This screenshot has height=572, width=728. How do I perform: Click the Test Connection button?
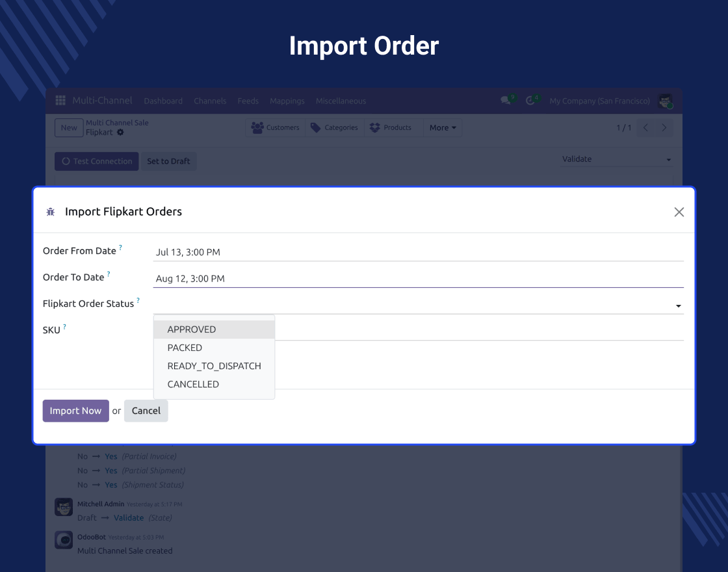click(x=97, y=161)
